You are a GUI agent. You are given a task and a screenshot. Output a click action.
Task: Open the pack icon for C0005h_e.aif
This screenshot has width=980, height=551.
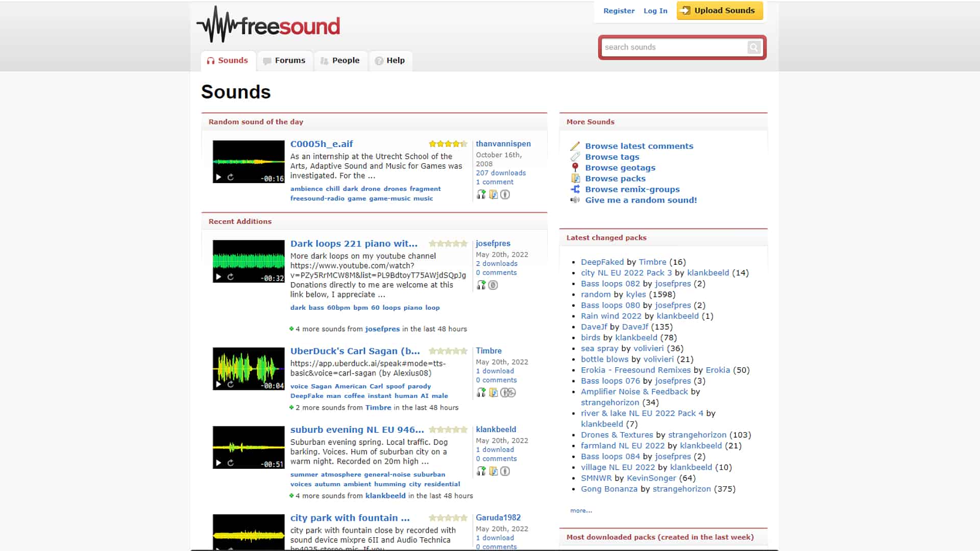tap(493, 194)
